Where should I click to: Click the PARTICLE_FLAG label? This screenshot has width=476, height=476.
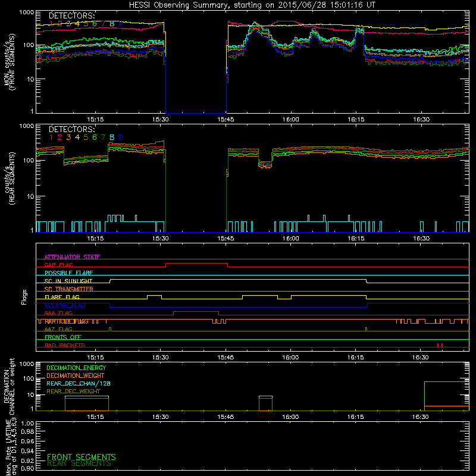(67, 321)
